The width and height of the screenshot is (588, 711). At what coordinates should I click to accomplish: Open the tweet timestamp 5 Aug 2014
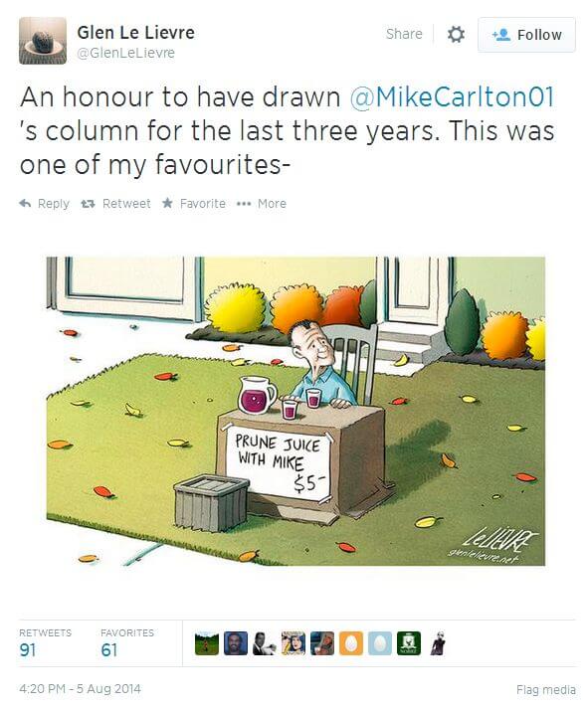click(x=80, y=689)
